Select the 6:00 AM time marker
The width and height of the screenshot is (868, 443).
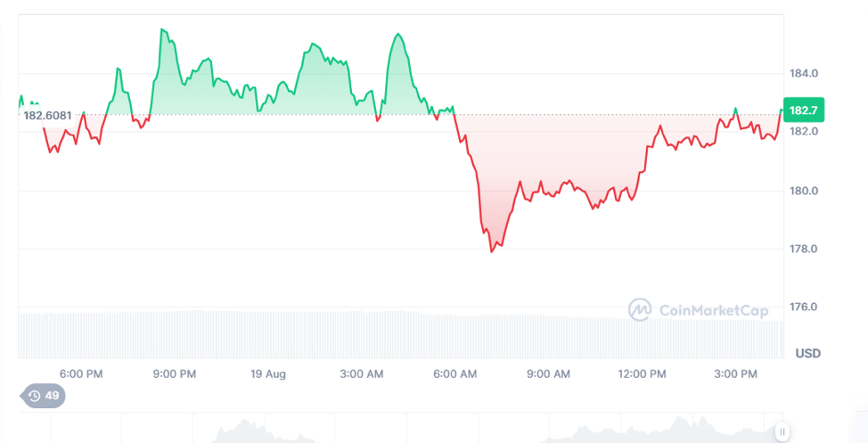455,374
